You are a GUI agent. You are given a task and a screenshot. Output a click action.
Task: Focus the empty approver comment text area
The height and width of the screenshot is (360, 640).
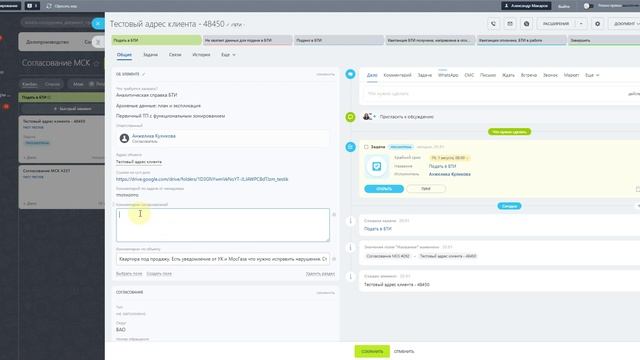[222, 225]
